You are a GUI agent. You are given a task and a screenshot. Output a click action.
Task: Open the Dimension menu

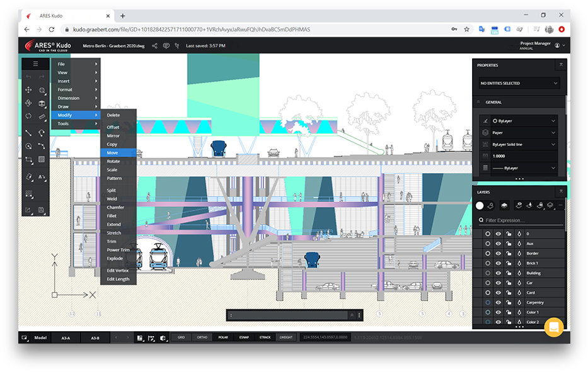pyautogui.click(x=69, y=98)
